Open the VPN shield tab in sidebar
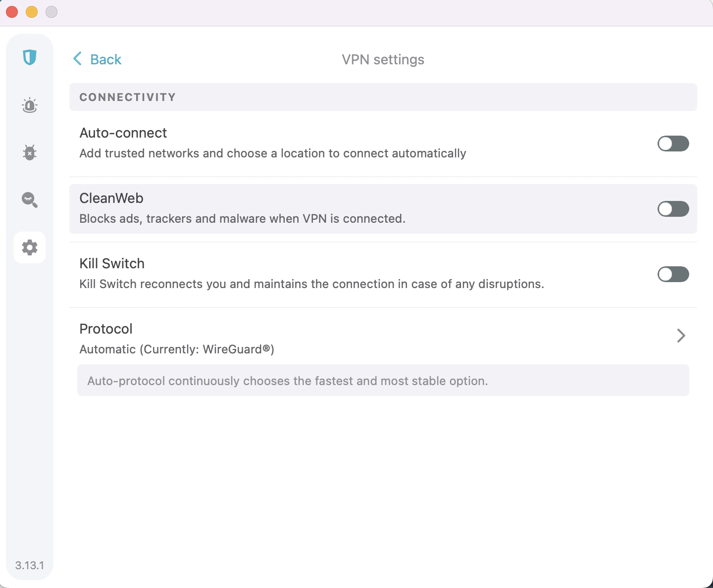Screen dimensions: 713x588 point(30,57)
